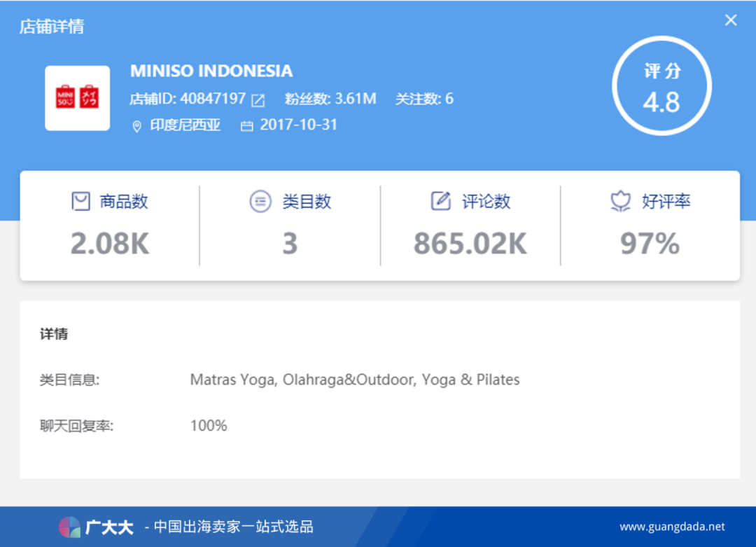The width and height of the screenshot is (756, 547).
Task: Click the 865.02K review count value
Action: pyautogui.click(x=470, y=243)
